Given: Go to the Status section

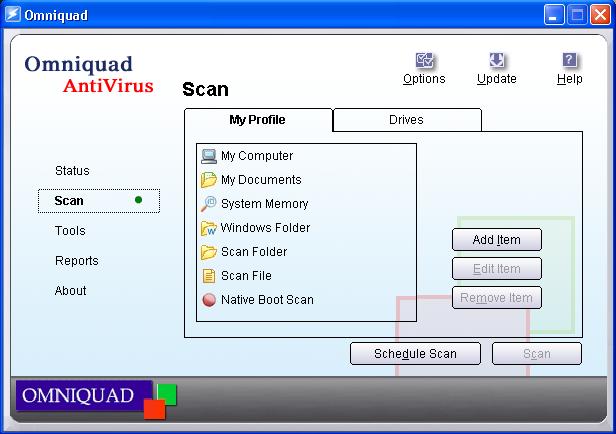Looking at the screenshot, I should 72,170.
